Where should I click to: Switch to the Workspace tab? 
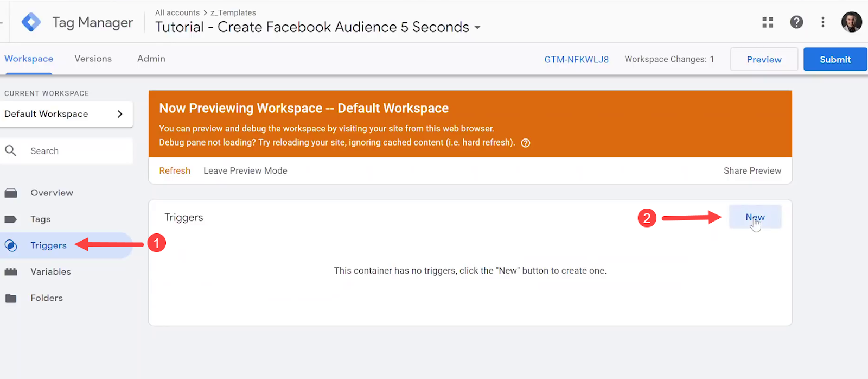(x=29, y=59)
